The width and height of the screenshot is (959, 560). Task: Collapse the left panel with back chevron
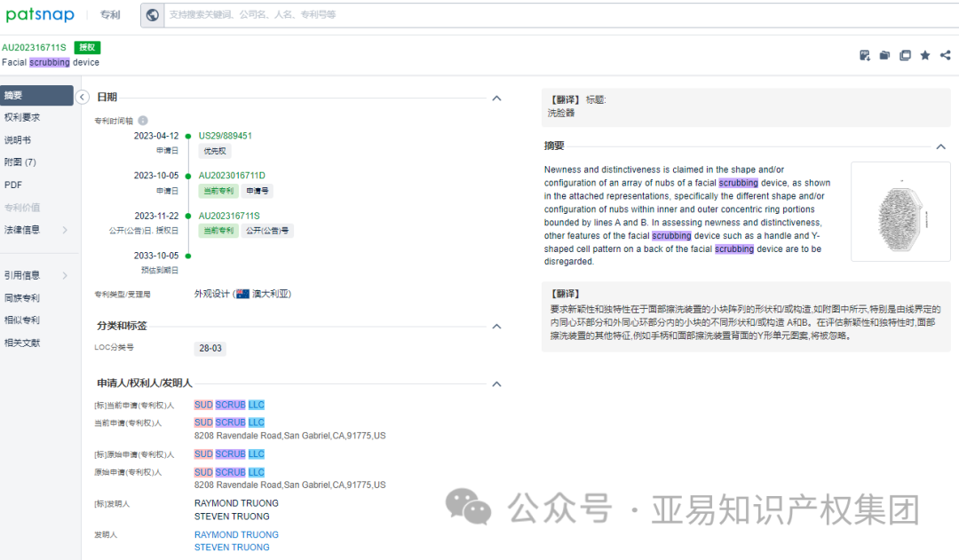pyautogui.click(x=82, y=98)
